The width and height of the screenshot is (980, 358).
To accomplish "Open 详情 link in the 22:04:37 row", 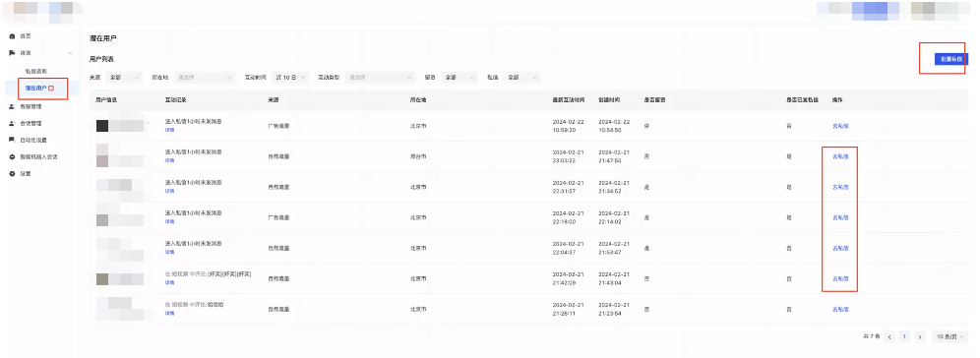I will point(169,253).
